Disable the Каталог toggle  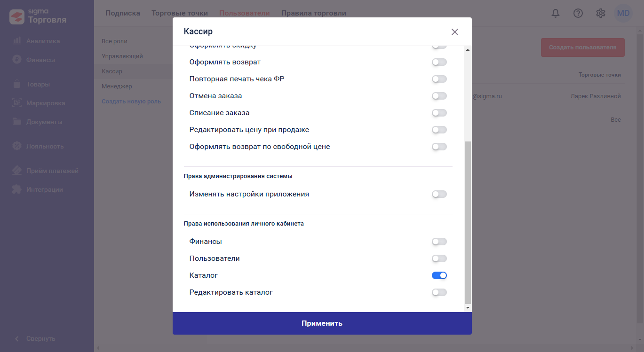tap(439, 275)
